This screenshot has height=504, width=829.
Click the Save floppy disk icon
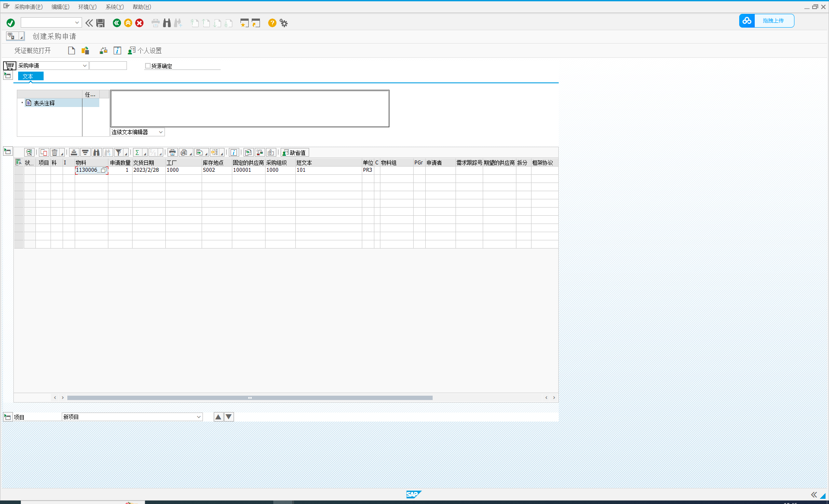point(101,23)
